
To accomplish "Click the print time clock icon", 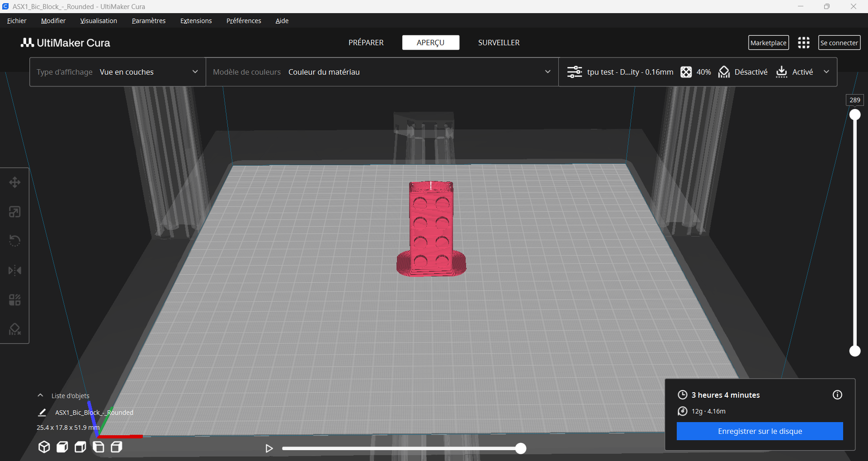I will click(683, 395).
